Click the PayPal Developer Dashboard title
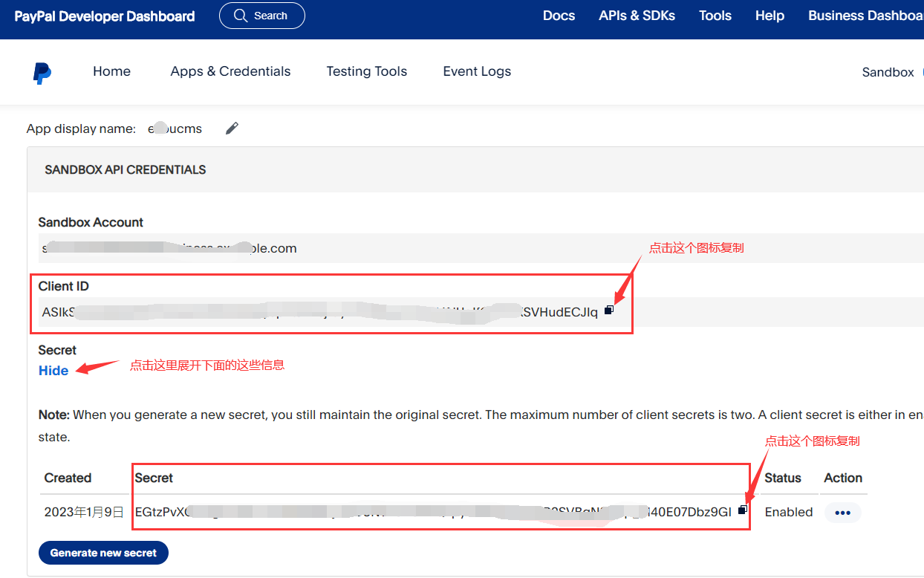Image resolution: width=924 pixels, height=578 pixels. 105,16
